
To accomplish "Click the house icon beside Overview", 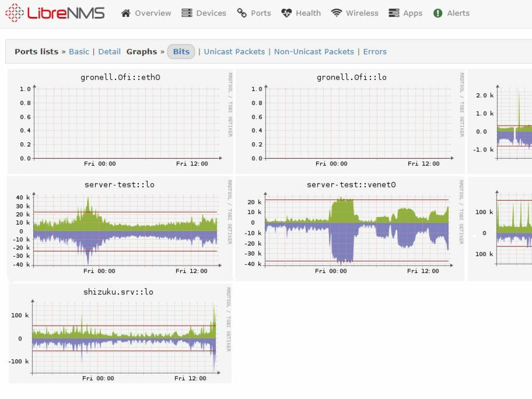I will tap(126, 13).
